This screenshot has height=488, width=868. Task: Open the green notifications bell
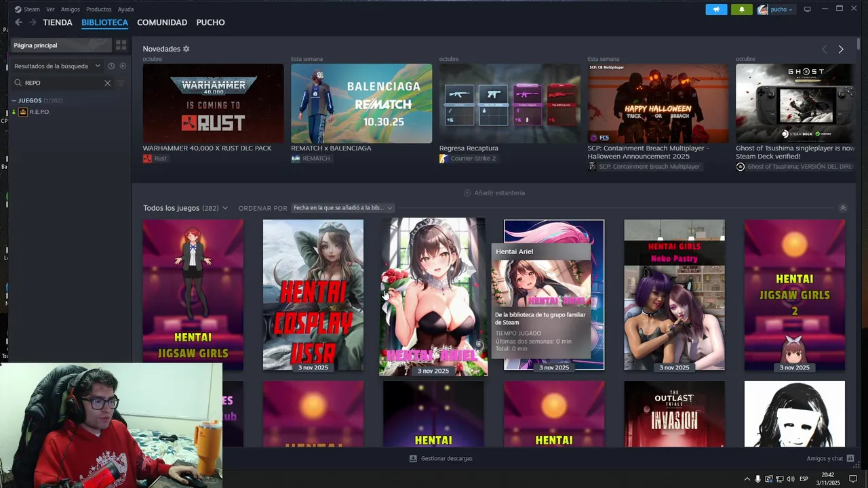point(741,9)
